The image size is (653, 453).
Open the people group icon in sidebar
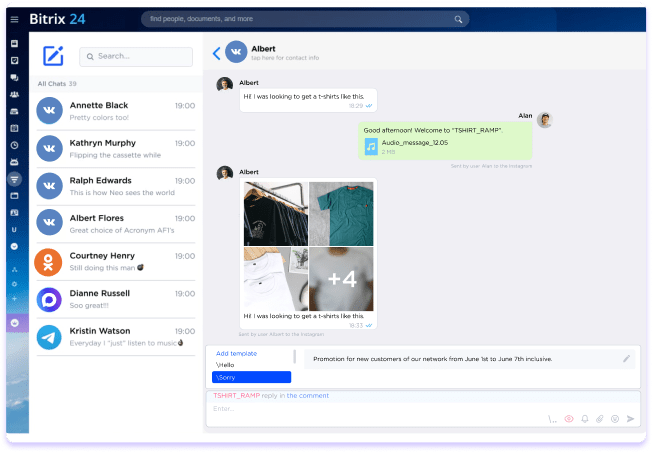pyautogui.click(x=15, y=95)
